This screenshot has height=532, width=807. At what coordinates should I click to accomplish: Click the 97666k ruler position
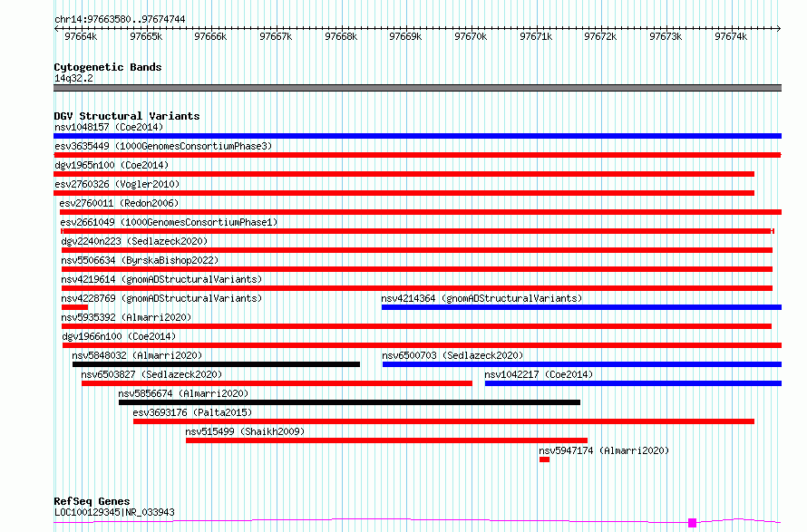[x=210, y=36]
